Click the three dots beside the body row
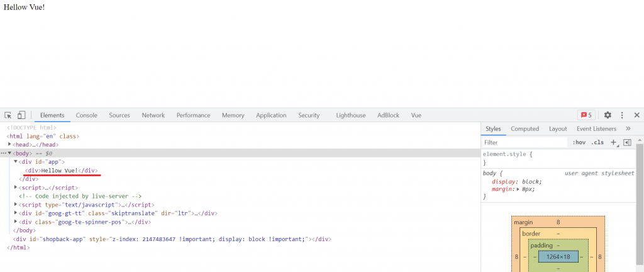Screen dimensions: 644x272 [3, 153]
